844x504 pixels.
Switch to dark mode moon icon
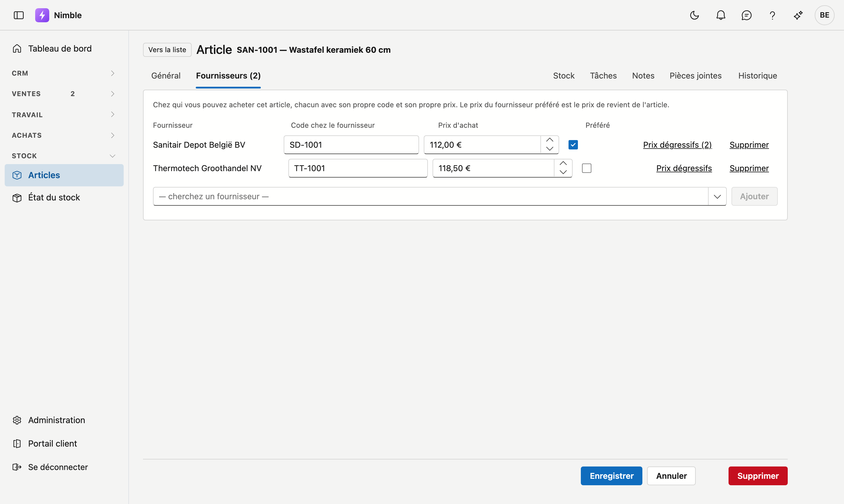(x=694, y=15)
